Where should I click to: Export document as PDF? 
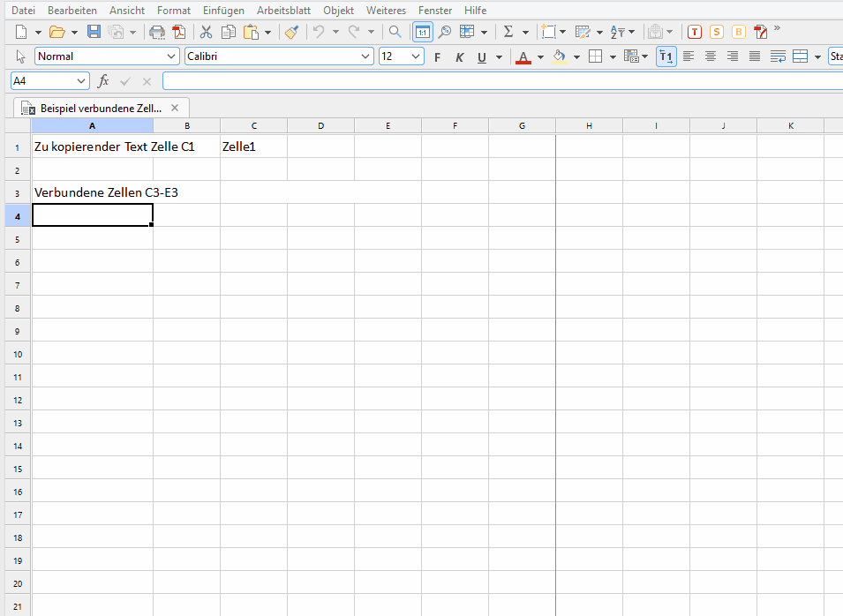tap(179, 33)
